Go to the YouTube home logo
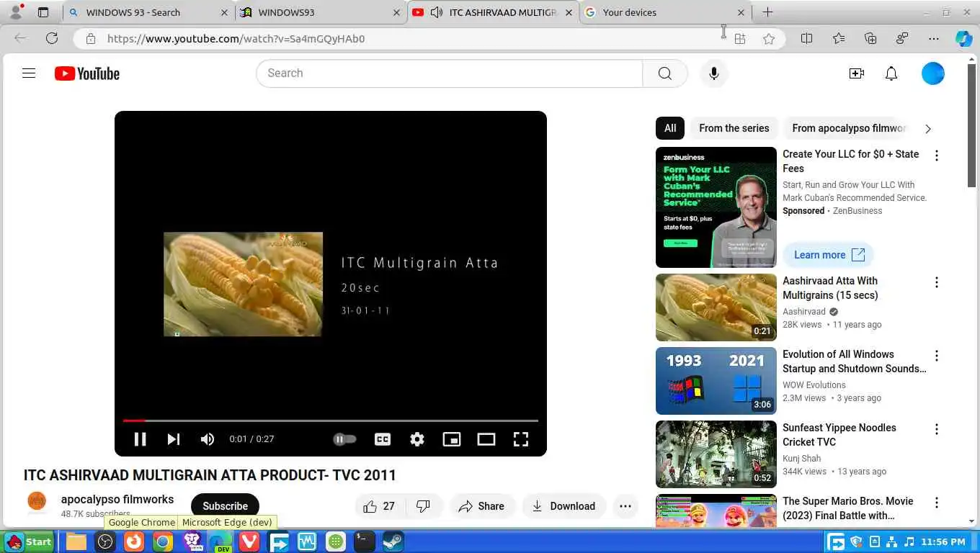The height and width of the screenshot is (553, 980). pyautogui.click(x=87, y=73)
